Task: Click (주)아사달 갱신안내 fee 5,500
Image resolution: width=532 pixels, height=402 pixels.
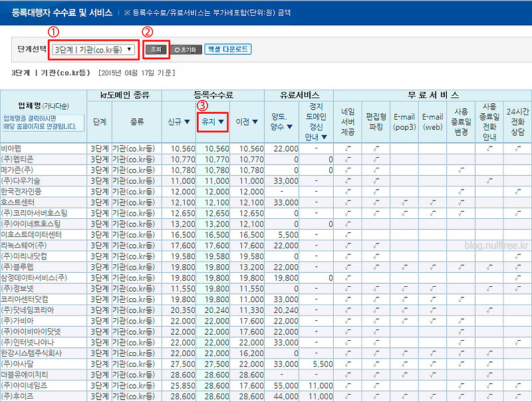Action: tap(323, 364)
